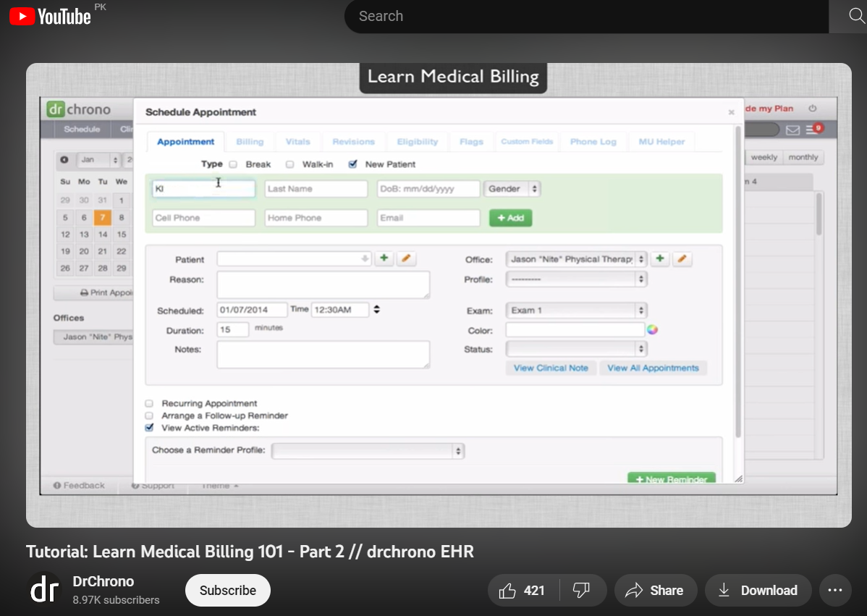The height and width of the screenshot is (616, 867).
Task: Switch to the Billing tab
Action: pos(250,142)
